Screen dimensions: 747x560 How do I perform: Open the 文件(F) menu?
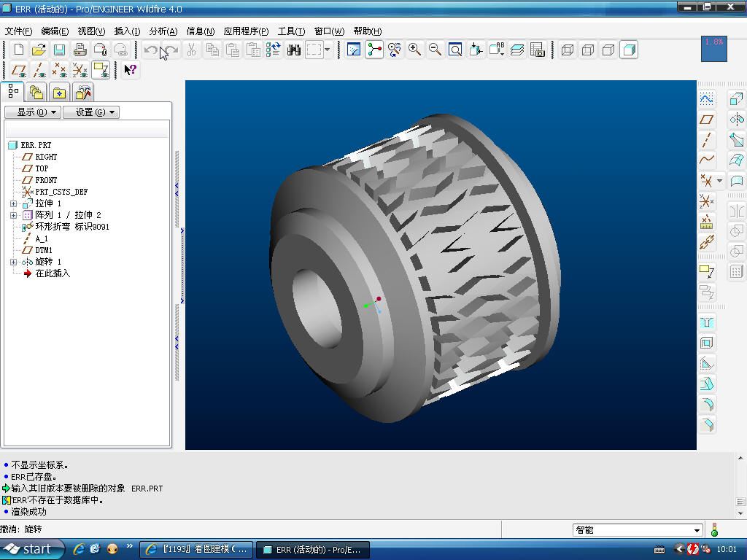(18, 31)
